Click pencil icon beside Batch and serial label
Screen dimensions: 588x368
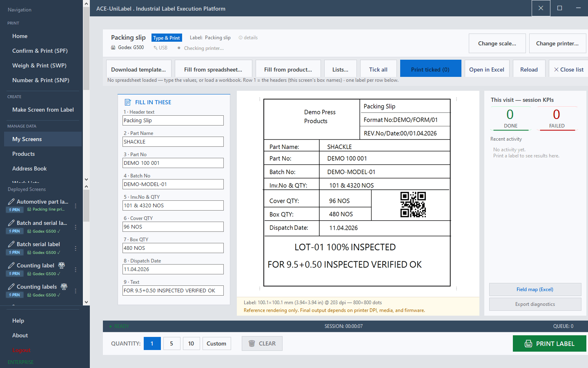(11, 223)
